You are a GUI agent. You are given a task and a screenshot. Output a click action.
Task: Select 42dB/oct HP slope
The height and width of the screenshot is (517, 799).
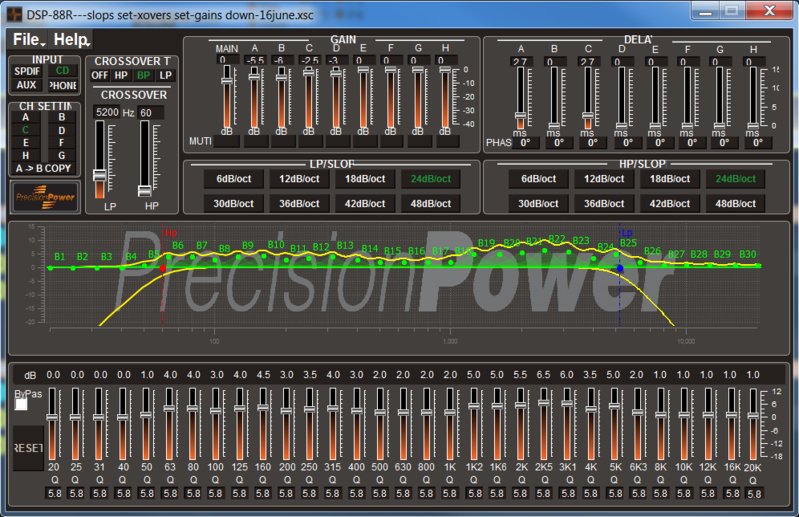pos(670,204)
